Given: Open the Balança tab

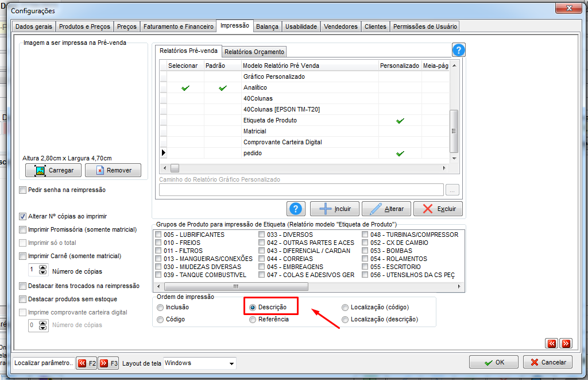Looking at the screenshot, I should 267,26.
